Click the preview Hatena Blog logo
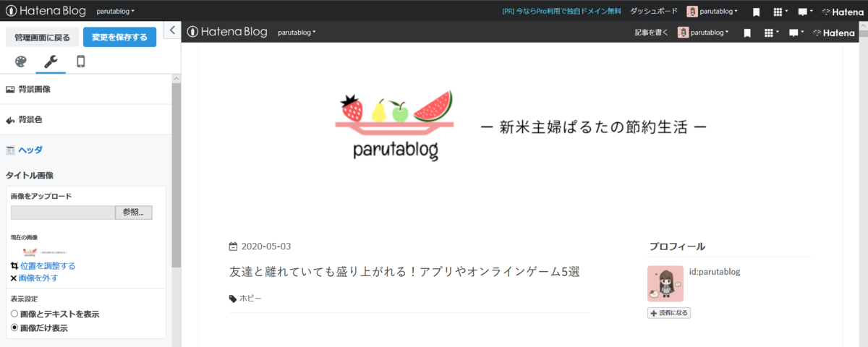Viewport: 868px width, 347px height. (x=227, y=32)
